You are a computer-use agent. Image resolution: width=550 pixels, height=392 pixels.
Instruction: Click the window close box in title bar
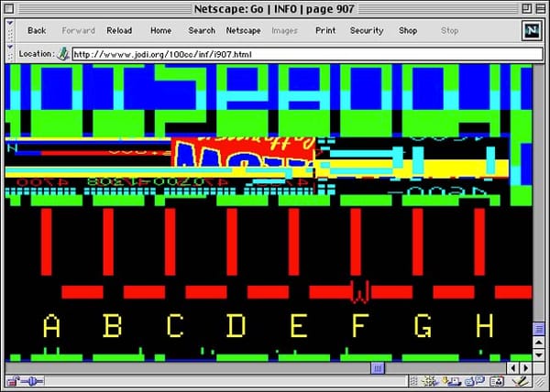pos(9,8)
